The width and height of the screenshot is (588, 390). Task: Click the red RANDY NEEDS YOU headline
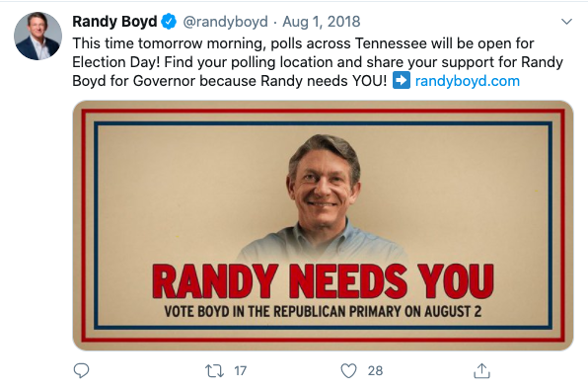click(323, 281)
